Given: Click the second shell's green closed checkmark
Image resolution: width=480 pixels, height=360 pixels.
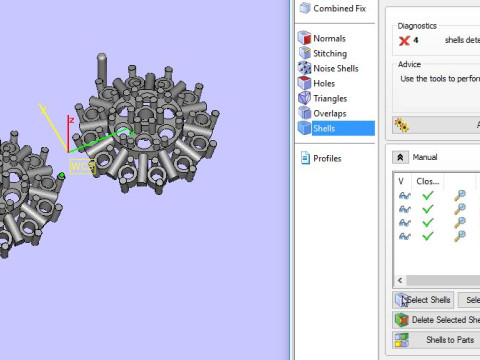Looking at the screenshot, I should [x=428, y=209].
